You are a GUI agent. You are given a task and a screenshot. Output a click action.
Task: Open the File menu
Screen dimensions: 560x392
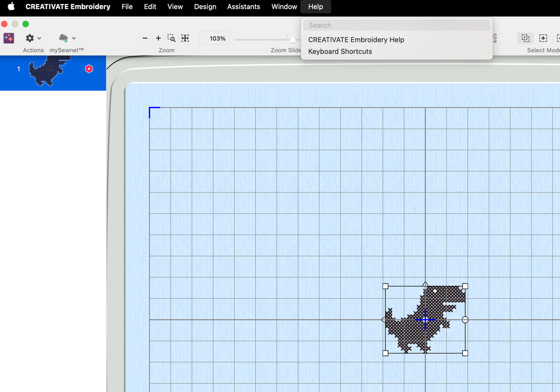[127, 7]
